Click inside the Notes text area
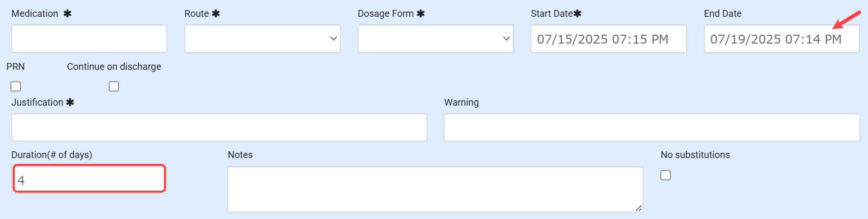Image resolution: width=868 pixels, height=219 pixels. 435,189
